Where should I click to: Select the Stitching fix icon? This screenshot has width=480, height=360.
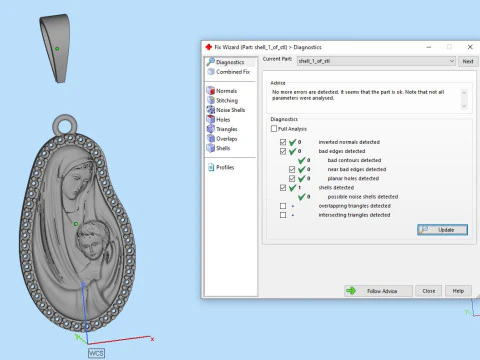point(210,100)
